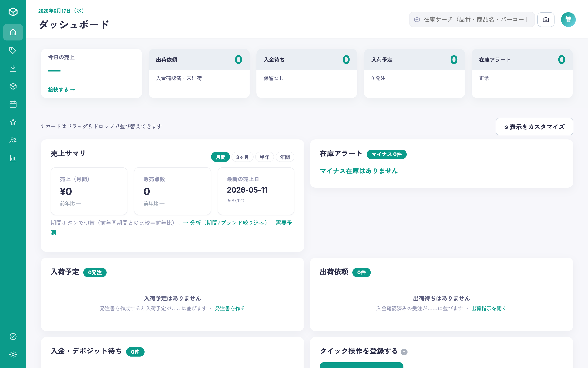
Task: Click the 最新の売上日 2026-05-11 tile
Action: coord(256,191)
